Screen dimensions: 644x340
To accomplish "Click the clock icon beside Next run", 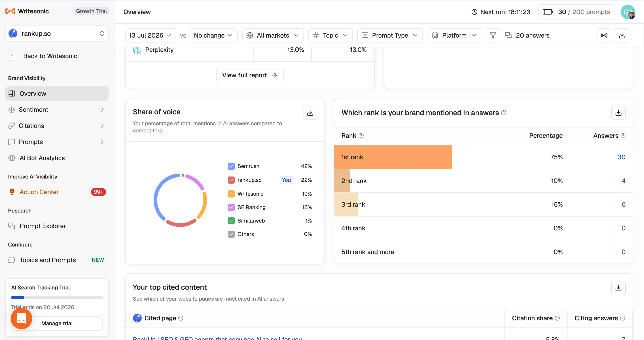I will tap(474, 12).
